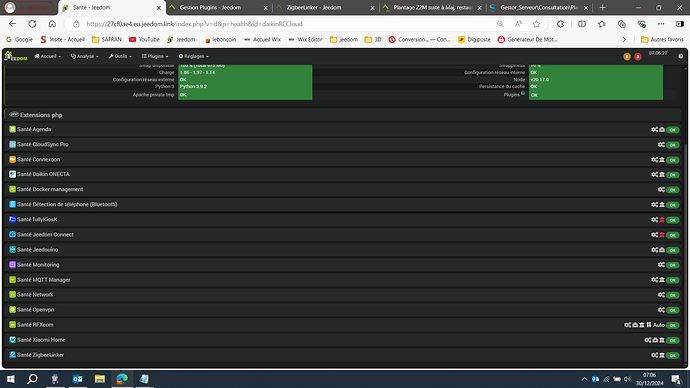Expand the Plugins dropdown menu

[x=155, y=56]
